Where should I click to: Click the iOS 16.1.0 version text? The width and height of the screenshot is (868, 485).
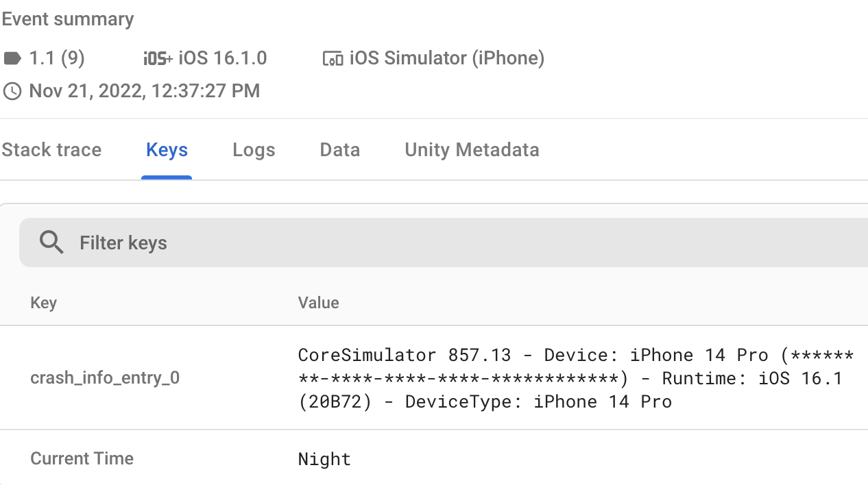tap(222, 58)
